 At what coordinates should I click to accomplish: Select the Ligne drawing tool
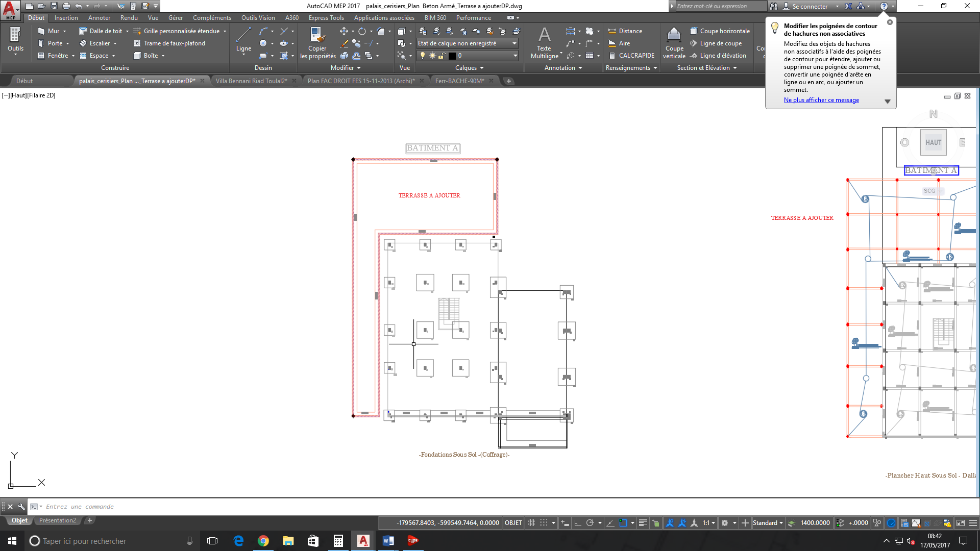tap(243, 40)
